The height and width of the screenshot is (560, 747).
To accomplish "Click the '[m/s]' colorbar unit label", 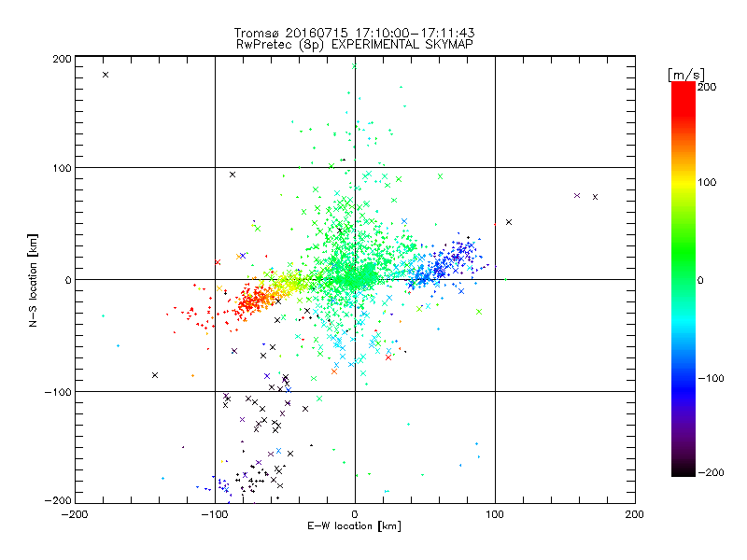I will click(686, 75).
